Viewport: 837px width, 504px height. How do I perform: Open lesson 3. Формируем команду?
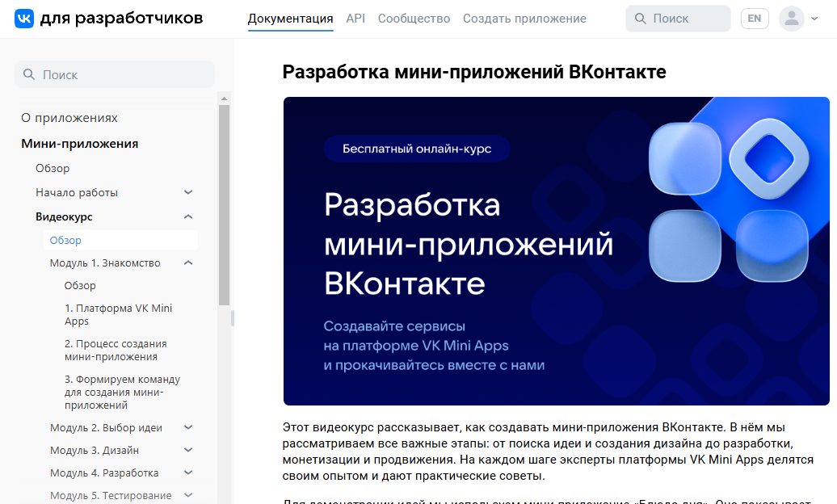point(122,393)
